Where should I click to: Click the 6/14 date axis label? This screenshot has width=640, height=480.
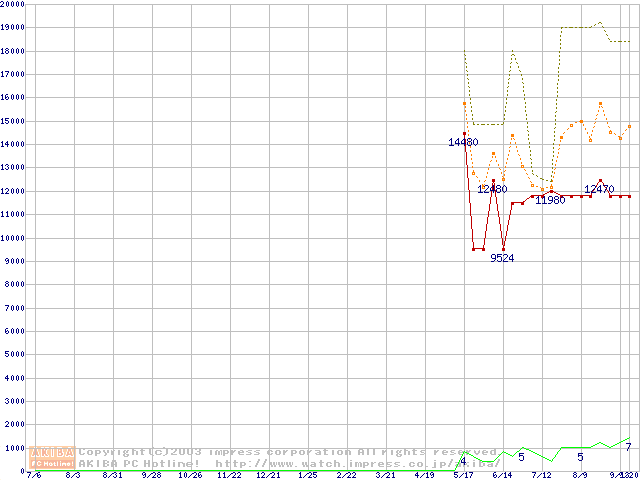tap(502, 476)
